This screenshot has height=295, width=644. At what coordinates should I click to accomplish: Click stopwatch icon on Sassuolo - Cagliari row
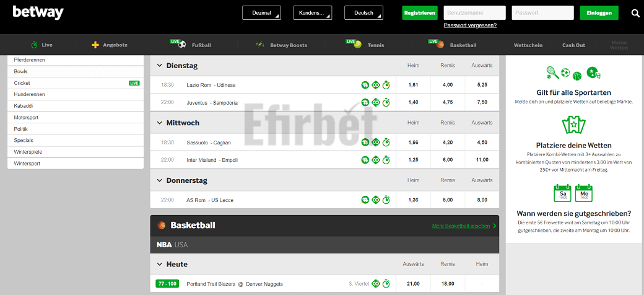pyautogui.click(x=386, y=143)
